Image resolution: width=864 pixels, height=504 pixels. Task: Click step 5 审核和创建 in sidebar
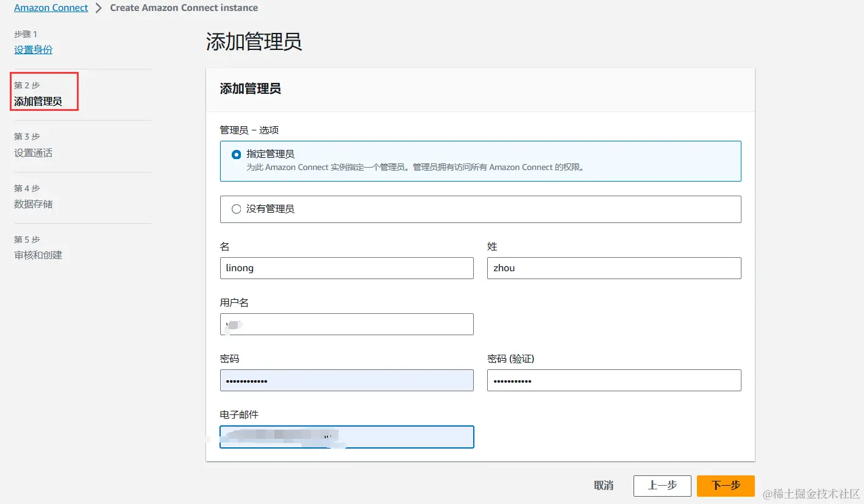click(x=38, y=255)
